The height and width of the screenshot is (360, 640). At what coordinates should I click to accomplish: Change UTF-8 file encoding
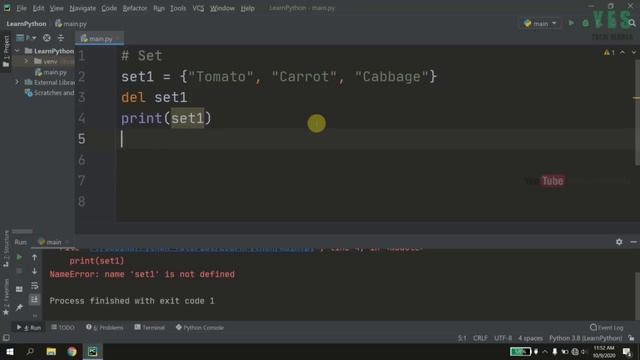point(503,338)
